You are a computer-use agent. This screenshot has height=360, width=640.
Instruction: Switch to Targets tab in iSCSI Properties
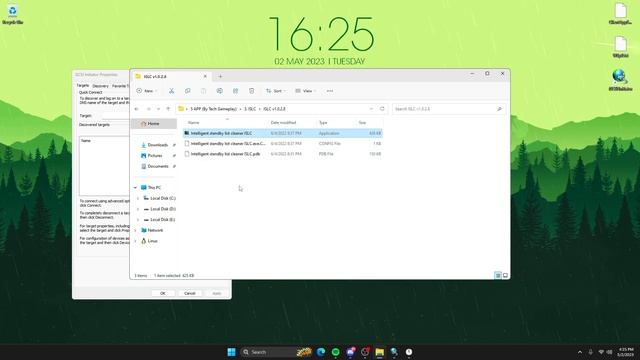pos(83,86)
